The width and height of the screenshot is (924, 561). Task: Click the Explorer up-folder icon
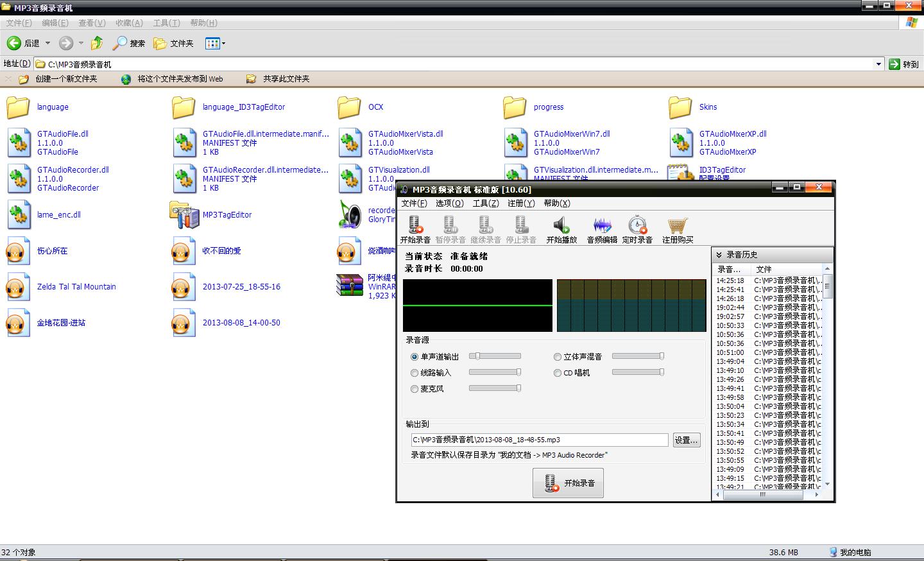click(97, 43)
